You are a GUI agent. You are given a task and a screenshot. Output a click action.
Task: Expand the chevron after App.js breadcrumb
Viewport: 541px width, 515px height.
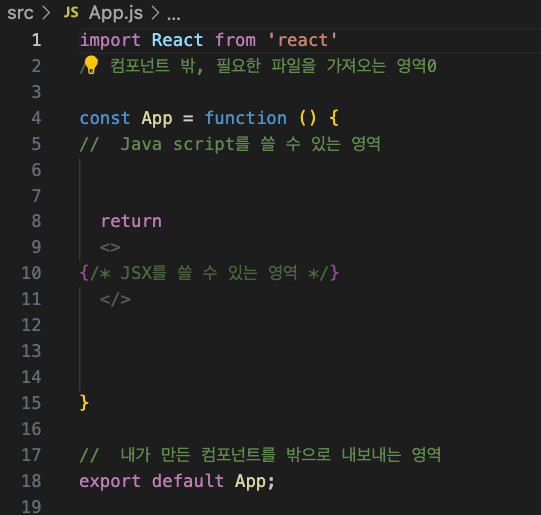(155, 13)
